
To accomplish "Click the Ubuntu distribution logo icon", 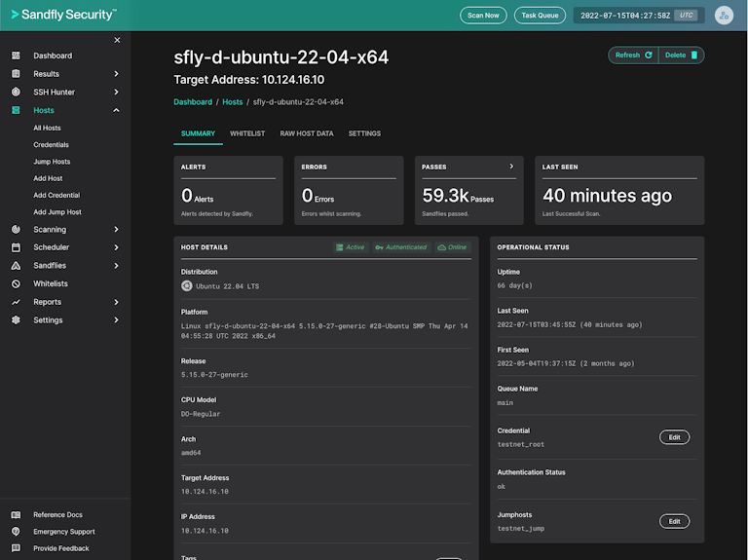I will pos(187,285).
